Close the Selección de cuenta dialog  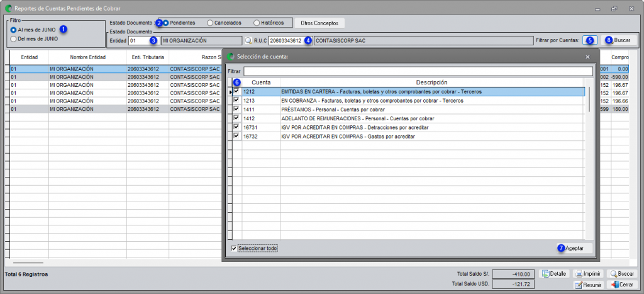coord(587,56)
